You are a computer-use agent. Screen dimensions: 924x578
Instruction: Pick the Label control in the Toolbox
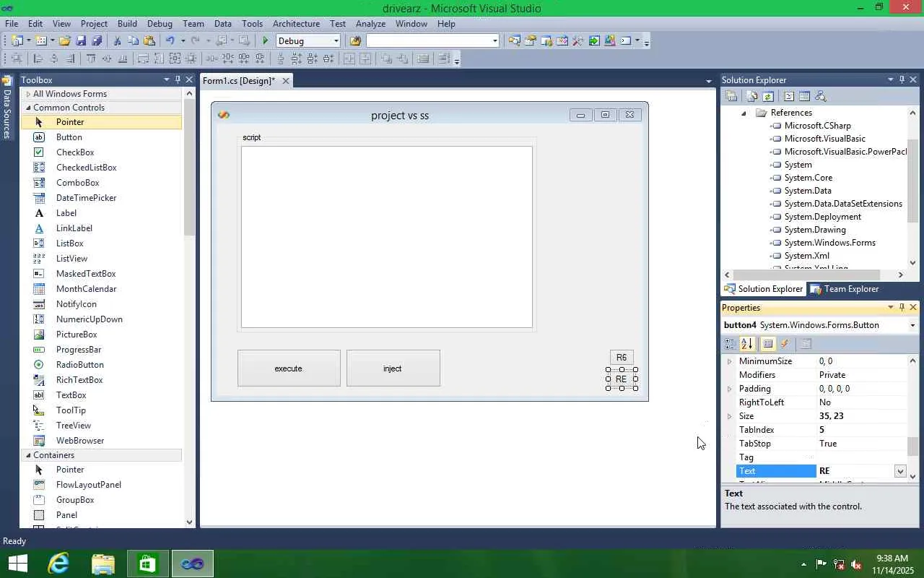tap(101, 213)
